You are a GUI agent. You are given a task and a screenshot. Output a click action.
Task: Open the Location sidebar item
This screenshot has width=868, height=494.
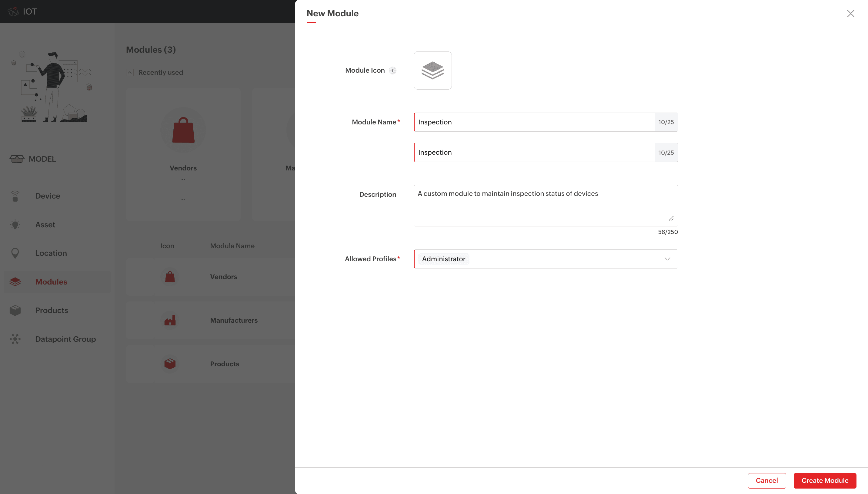tap(51, 253)
